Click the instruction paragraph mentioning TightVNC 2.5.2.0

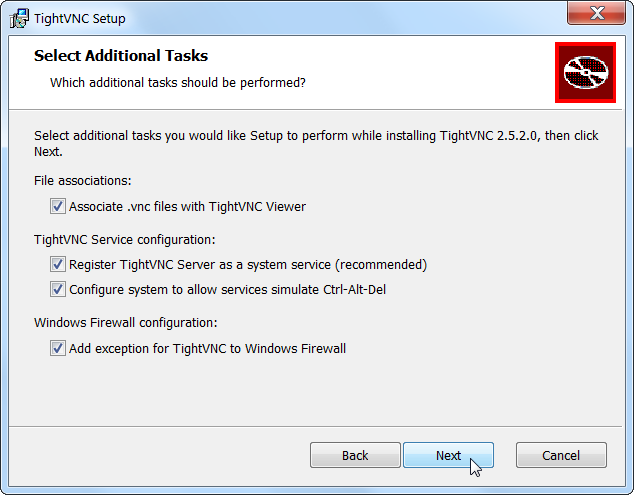coord(316,135)
